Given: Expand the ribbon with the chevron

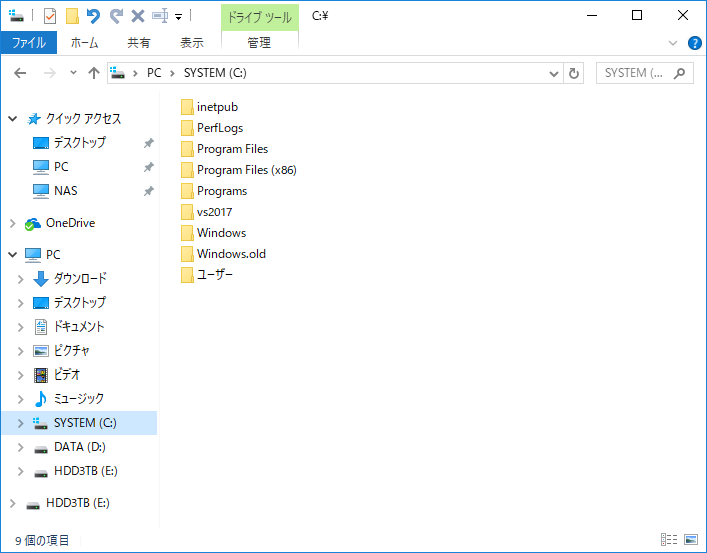Looking at the screenshot, I should tap(673, 43).
